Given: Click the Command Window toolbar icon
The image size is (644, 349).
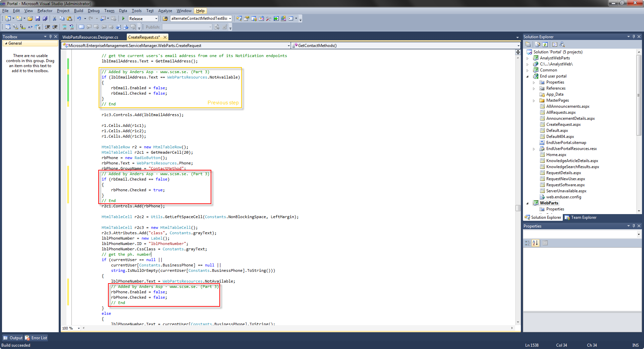Looking at the screenshot, I should click(290, 18).
